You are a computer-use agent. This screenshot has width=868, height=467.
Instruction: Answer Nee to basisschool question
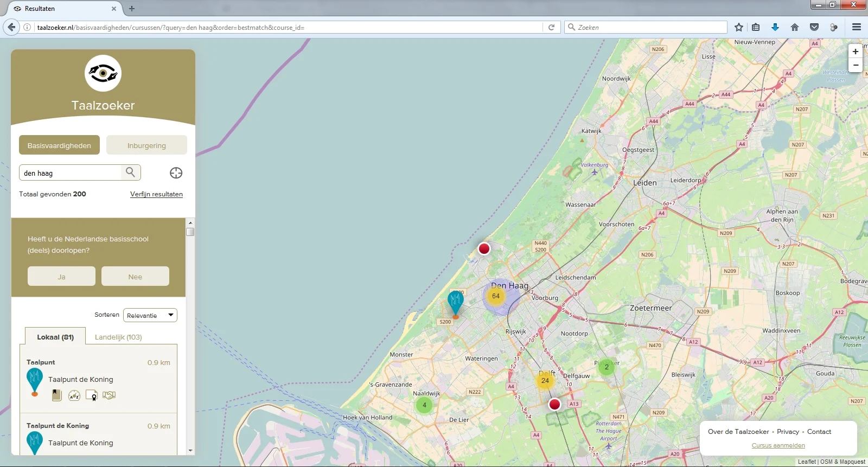[135, 276]
